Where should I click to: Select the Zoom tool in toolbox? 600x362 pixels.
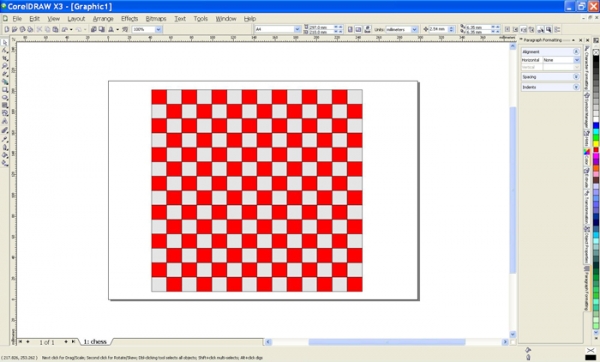tap(5, 66)
